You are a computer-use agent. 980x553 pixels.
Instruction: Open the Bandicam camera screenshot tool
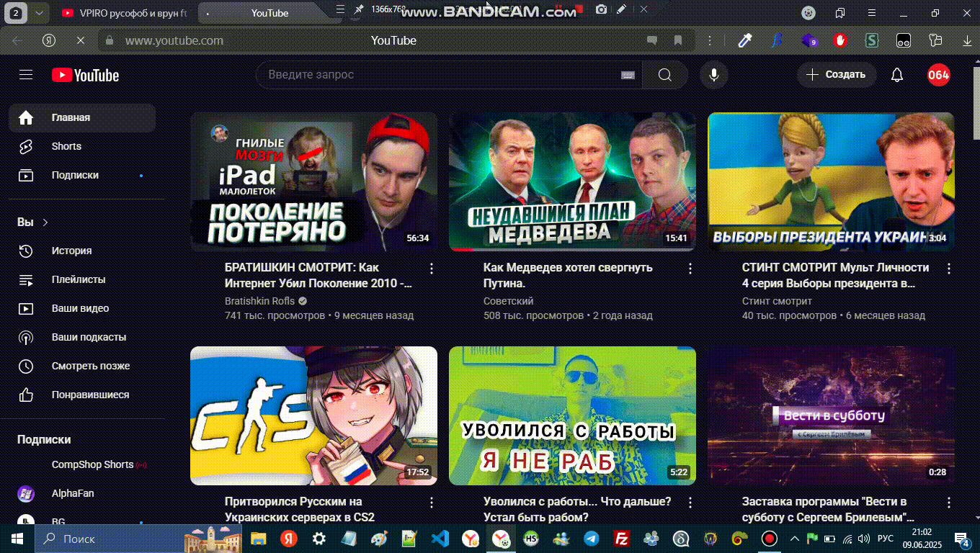pyautogui.click(x=601, y=9)
